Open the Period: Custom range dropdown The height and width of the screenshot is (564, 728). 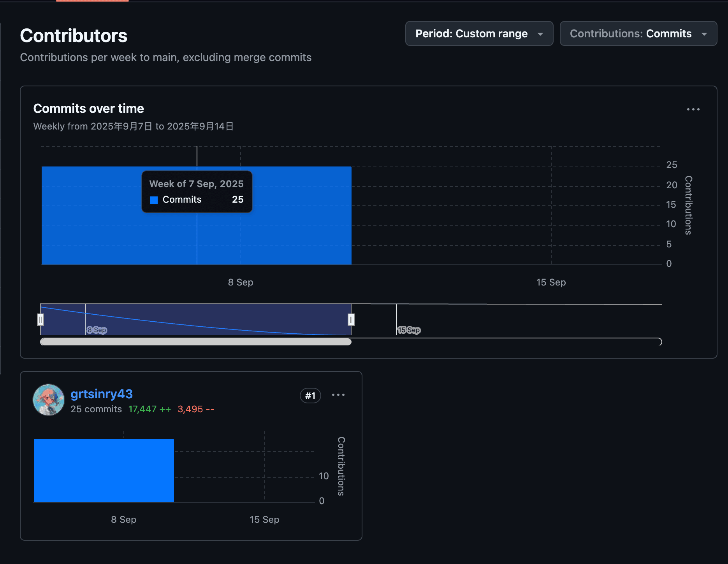479,34
